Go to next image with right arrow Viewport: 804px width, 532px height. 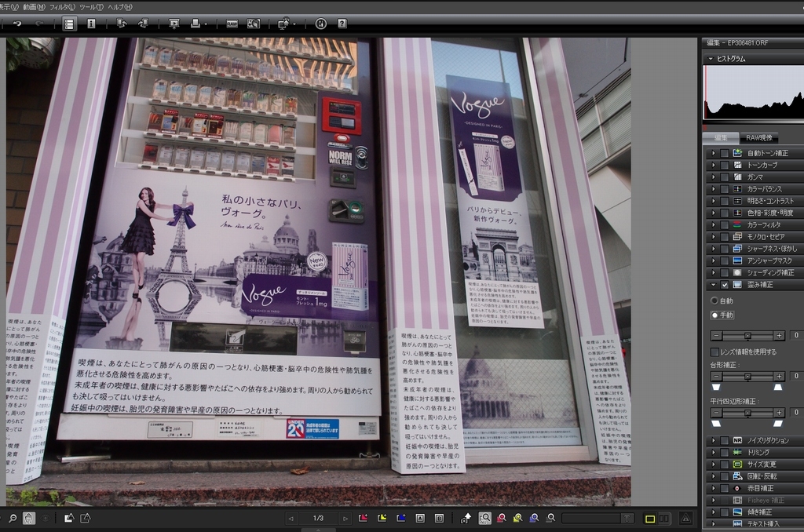[x=345, y=519]
